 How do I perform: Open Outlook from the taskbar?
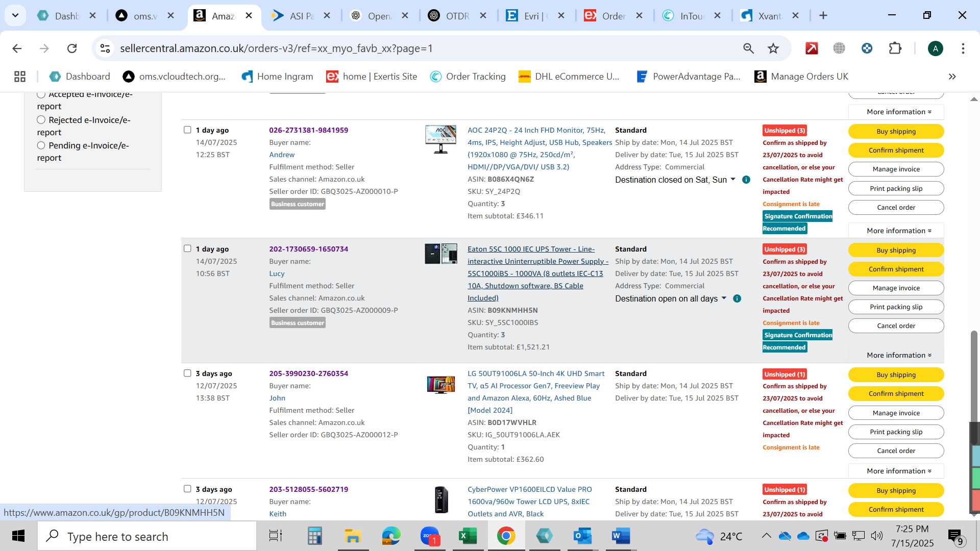pos(582,536)
